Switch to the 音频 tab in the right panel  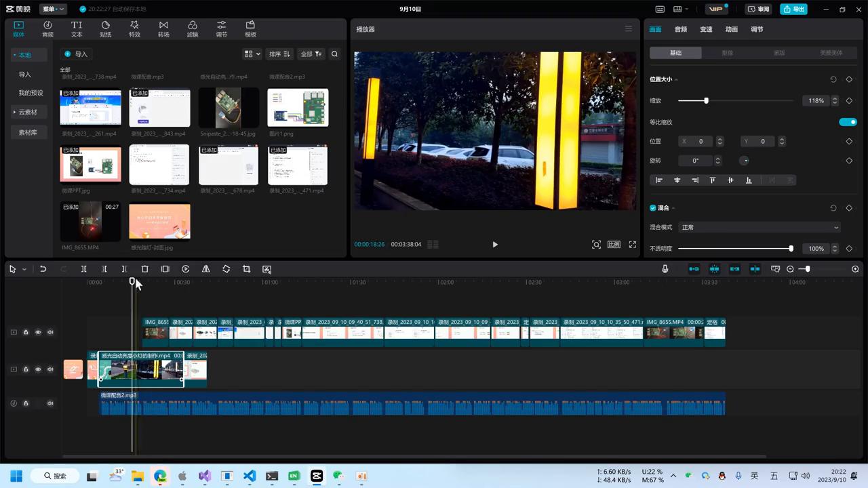[x=681, y=29]
